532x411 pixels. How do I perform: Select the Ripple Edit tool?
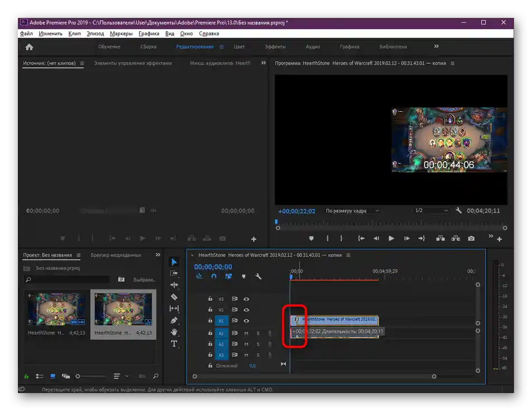coord(174,285)
